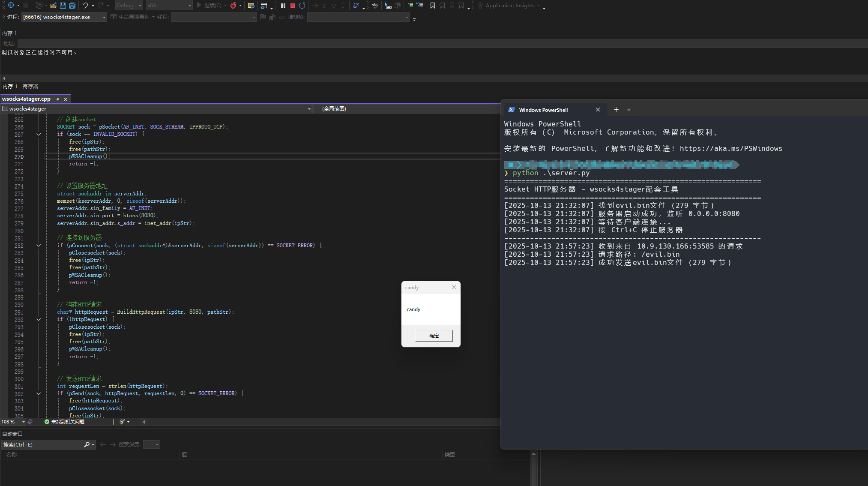This screenshot has width=868, height=486.
Task: Collapse the if block at line 267
Action: [x=39, y=134]
